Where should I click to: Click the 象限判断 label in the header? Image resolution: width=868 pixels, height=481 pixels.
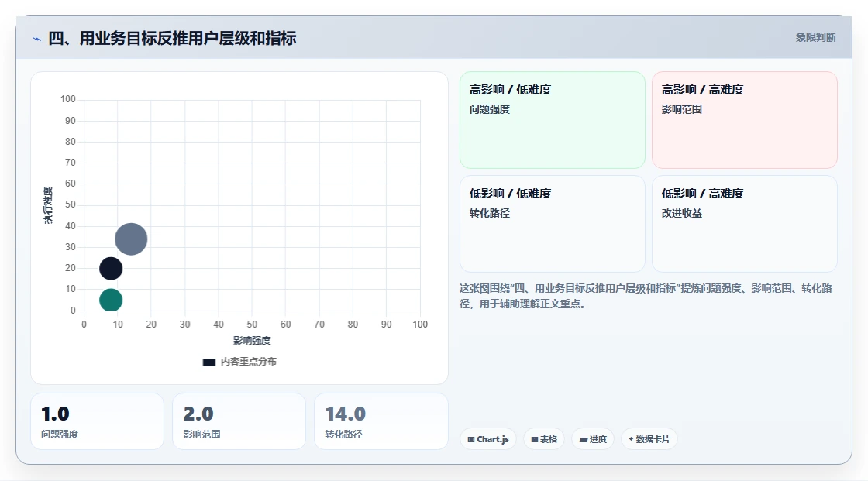tap(815, 38)
